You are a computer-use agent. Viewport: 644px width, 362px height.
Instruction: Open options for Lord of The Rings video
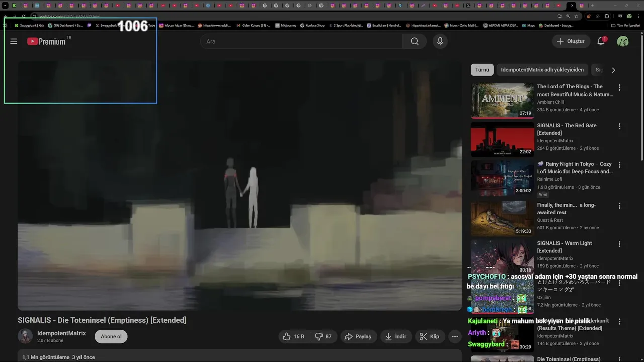coord(619,87)
